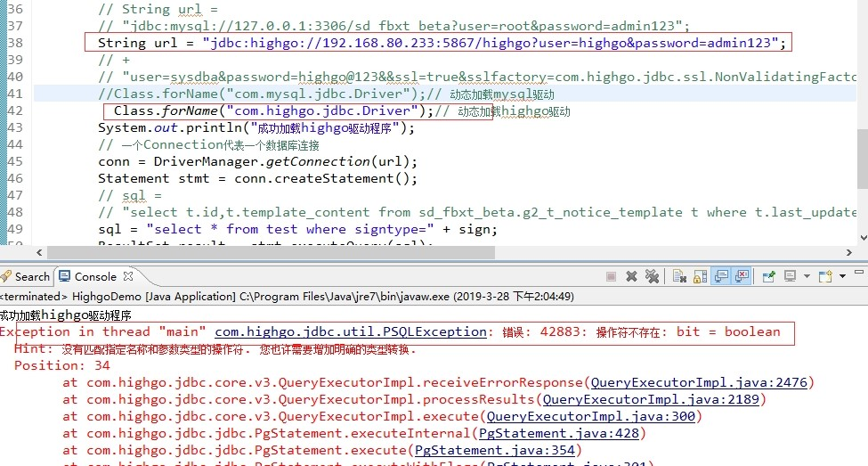Open the QueryExecutorImpl.java:2476 stack trace link
The image size is (868, 466).
click(699, 382)
